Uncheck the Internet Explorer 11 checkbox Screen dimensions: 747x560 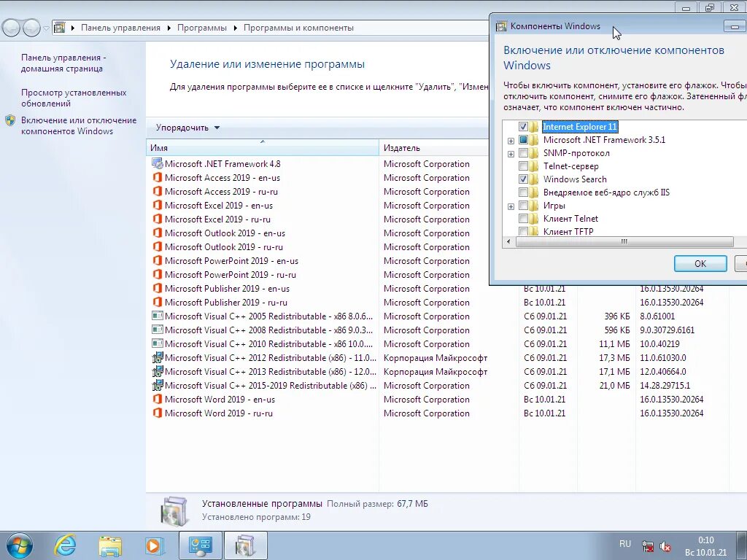point(523,127)
